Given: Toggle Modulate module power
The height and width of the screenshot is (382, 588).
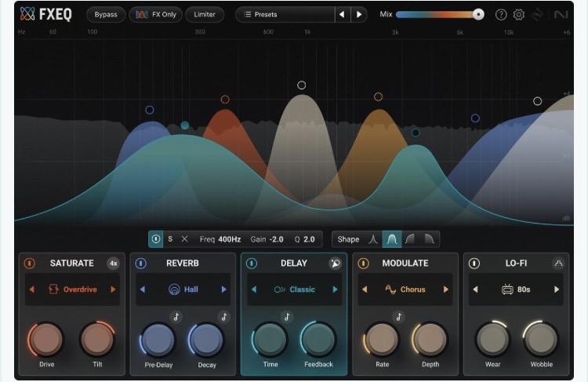Looking at the screenshot, I should pyautogui.click(x=363, y=264).
